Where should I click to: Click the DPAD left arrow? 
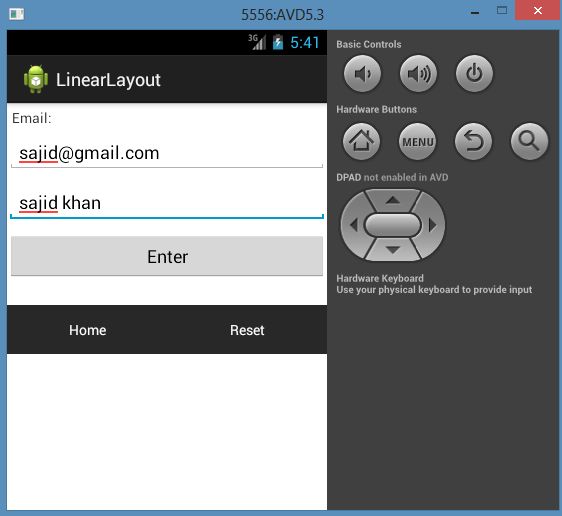[x=354, y=225]
